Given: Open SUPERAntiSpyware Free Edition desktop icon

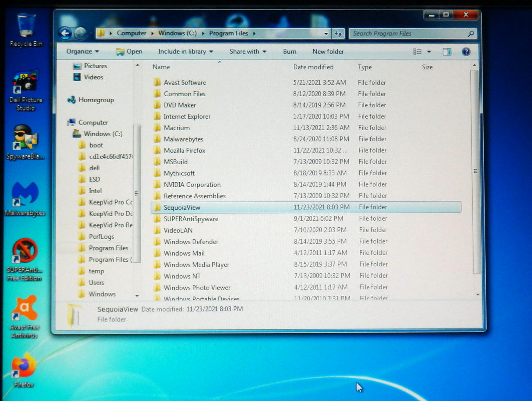Looking at the screenshot, I should tap(25, 260).
